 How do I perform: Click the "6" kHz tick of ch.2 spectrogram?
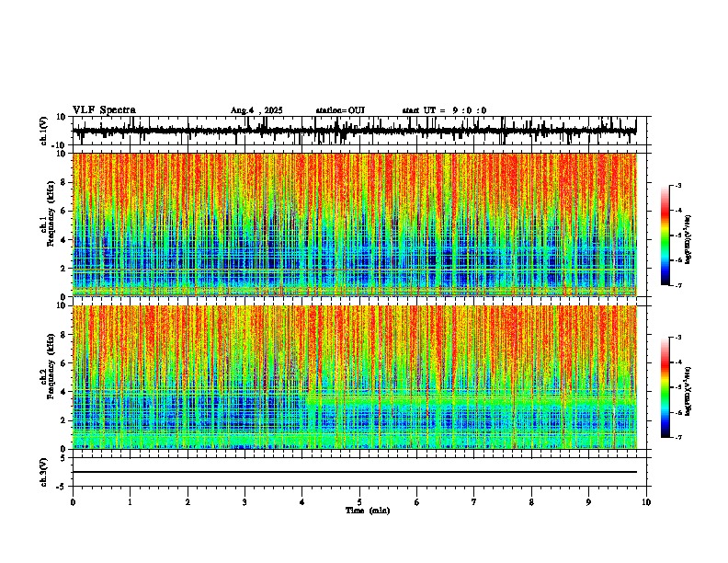(64, 363)
